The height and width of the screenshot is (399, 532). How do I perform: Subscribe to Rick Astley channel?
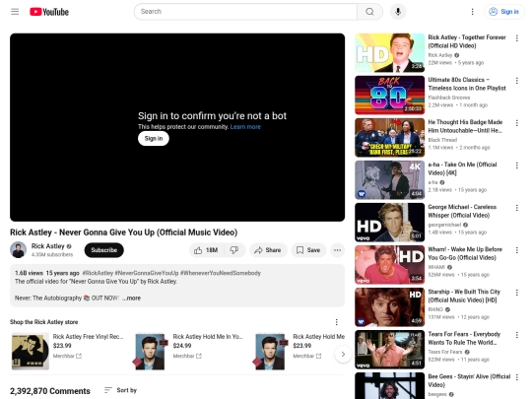coord(103,250)
